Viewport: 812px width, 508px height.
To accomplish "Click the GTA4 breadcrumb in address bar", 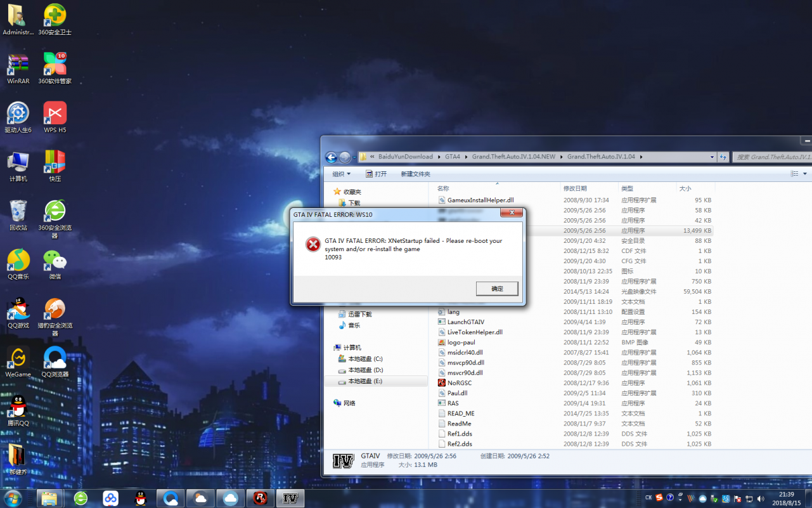I will tap(452, 157).
